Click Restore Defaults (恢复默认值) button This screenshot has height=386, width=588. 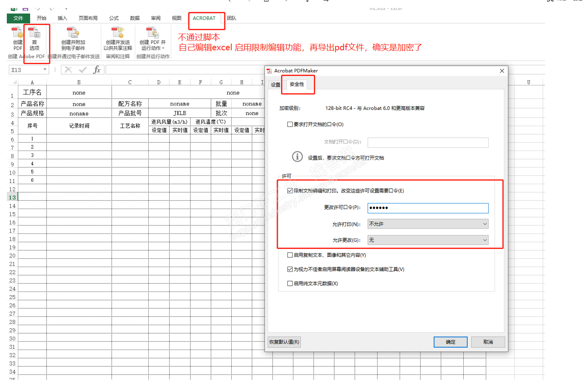tap(284, 342)
